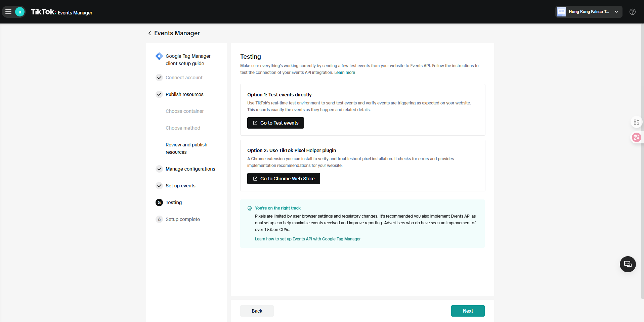Open the chat support floating button
Image resolution: width=644 pixels, height=322 pixels.
(628, 264)
